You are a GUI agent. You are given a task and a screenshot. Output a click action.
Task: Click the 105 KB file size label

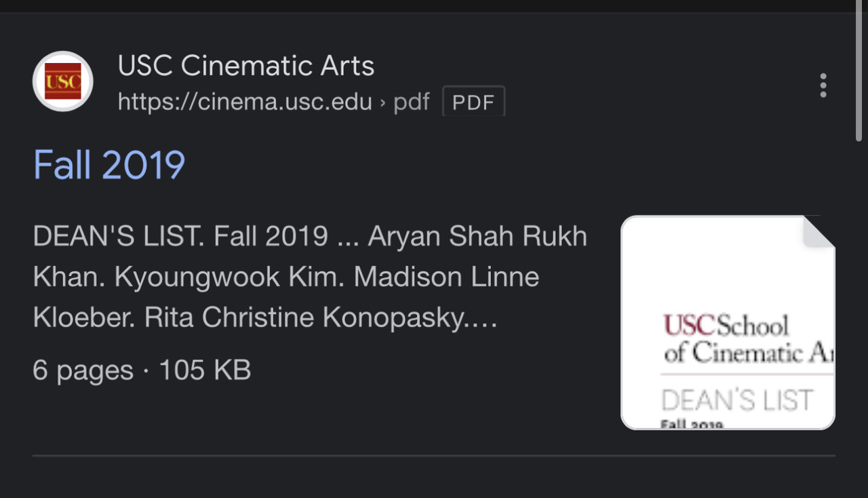coord(205,370)
